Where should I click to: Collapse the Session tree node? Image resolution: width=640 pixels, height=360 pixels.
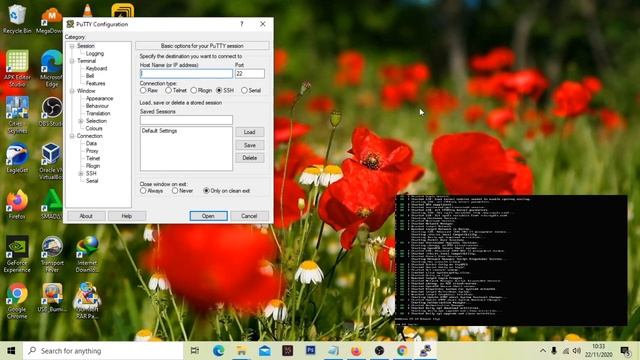[x=72, y=46]
